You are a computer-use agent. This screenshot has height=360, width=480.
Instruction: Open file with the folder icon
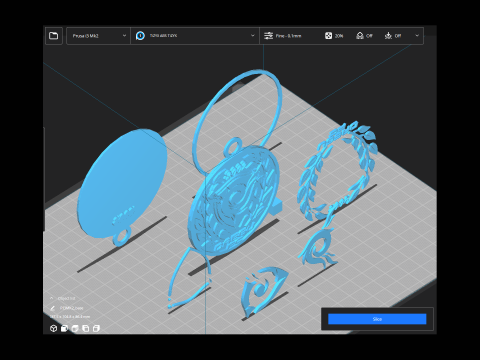(53, 36)
